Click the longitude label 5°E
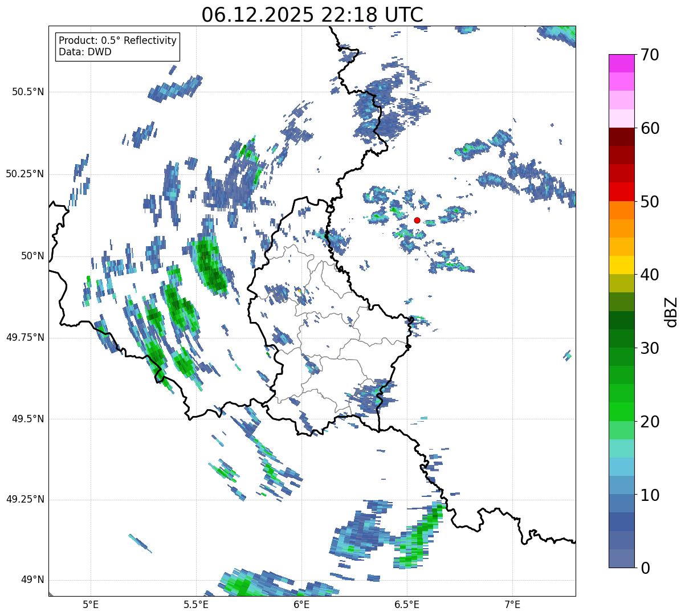This screenshot has height=616, width=685. (x=91, y=604)
